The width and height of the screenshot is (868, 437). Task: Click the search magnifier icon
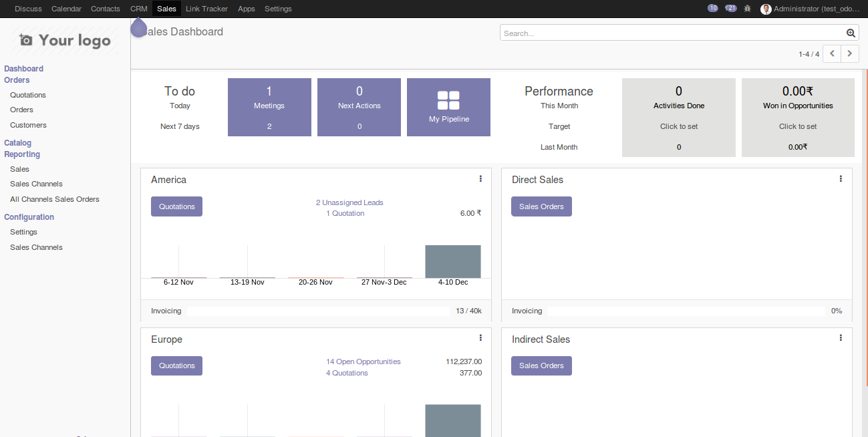pos(850,32)
